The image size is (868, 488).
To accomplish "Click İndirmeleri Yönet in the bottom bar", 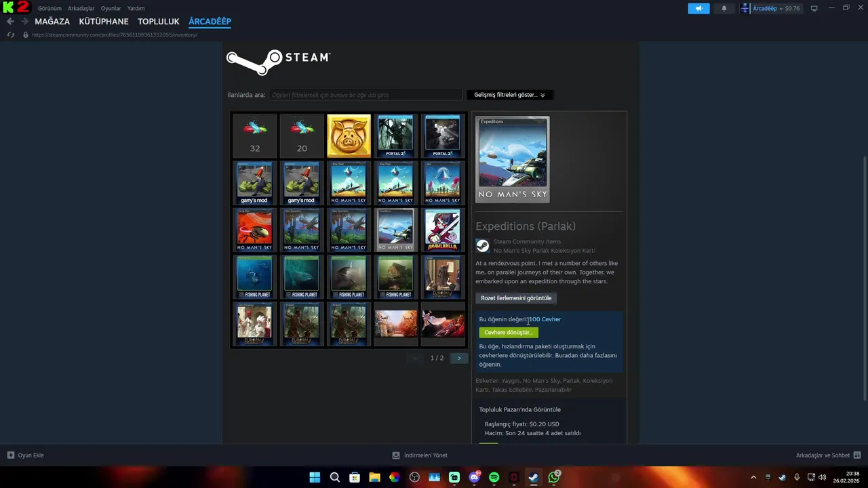I will click(x=426, y=455).
